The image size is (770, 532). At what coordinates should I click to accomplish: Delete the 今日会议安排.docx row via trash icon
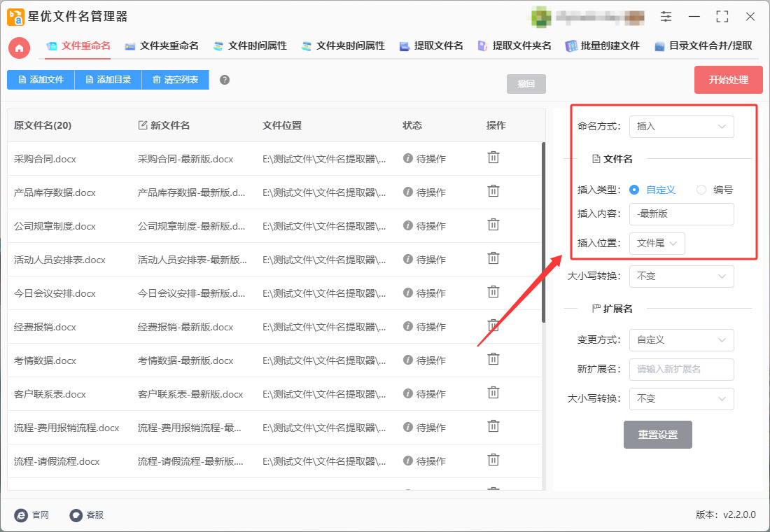tap(493, 293)
